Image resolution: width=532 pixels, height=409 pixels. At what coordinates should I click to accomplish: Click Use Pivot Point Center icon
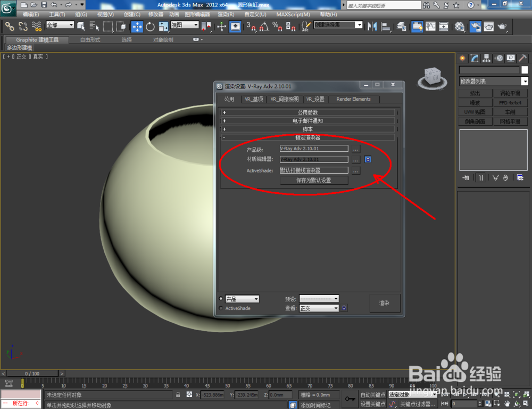point(206,27)
